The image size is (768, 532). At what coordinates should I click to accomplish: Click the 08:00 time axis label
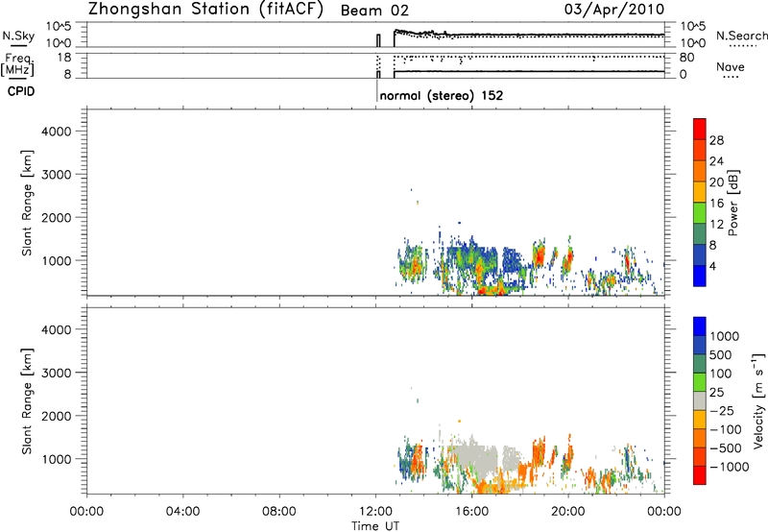point(278,512)
